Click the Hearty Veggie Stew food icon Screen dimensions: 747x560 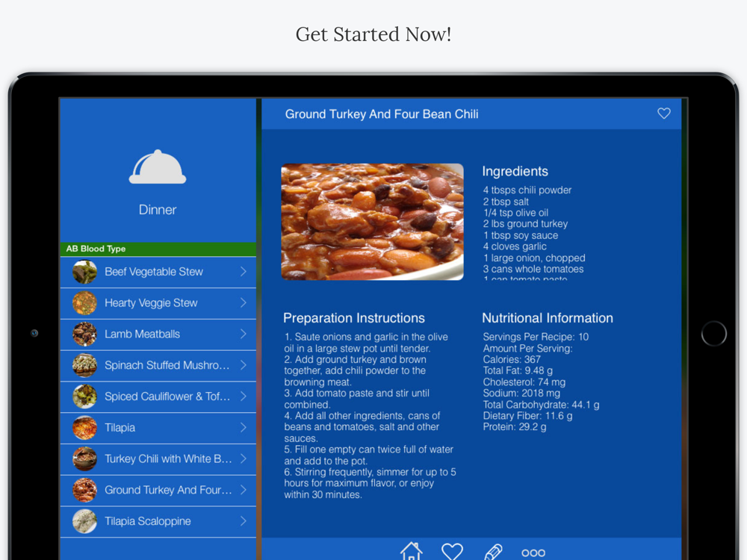(84, 303)
